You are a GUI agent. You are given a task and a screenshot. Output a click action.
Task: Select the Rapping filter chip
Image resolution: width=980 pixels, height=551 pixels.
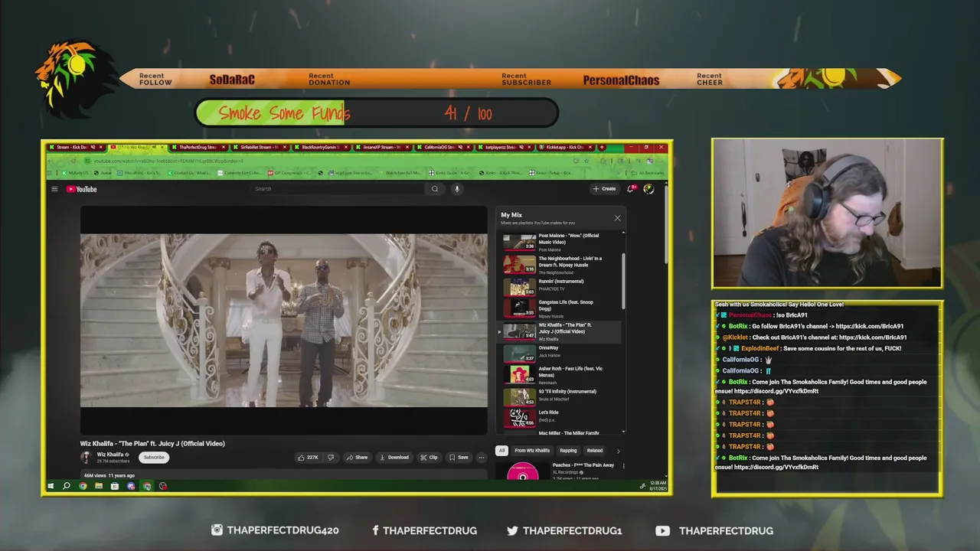[568, 451]
